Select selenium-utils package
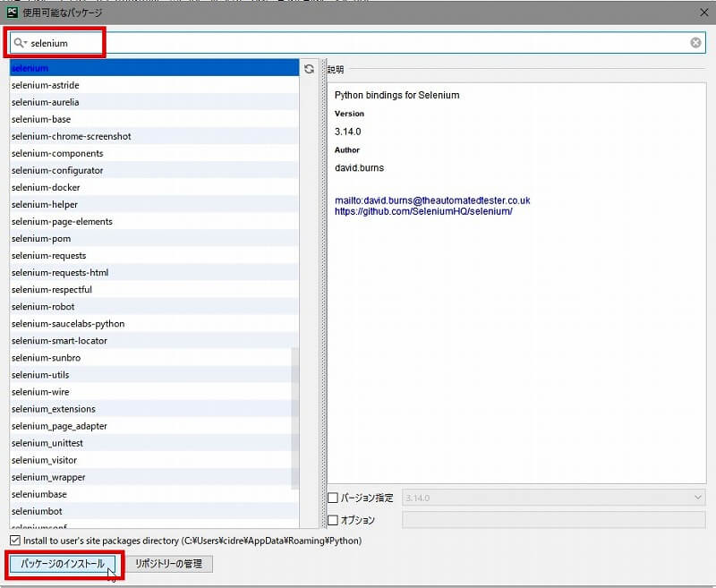The height and width of the screenshot is (588, 716). tap(154, 375)
